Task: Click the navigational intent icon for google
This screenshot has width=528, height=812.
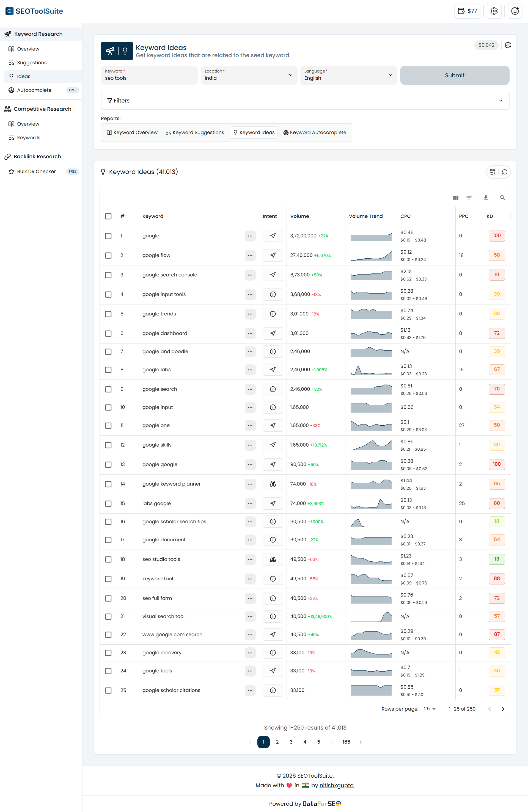Action: (x=273, y=236)
